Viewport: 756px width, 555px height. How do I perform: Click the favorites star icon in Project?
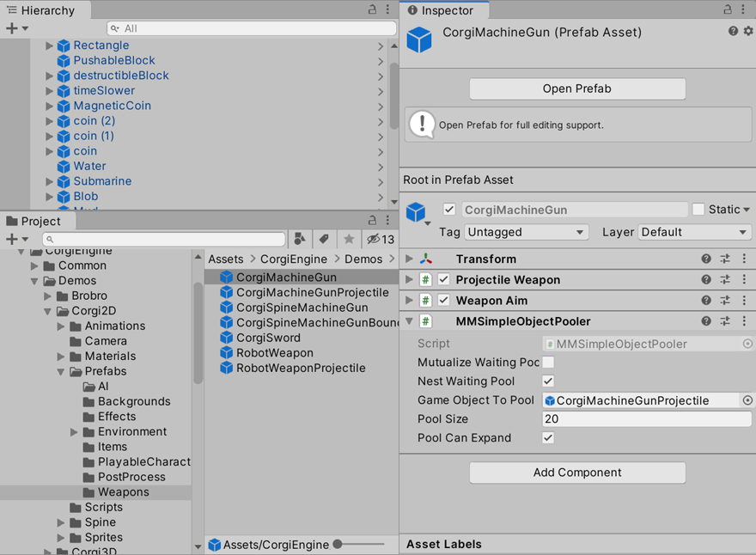(x=349, y=239)
